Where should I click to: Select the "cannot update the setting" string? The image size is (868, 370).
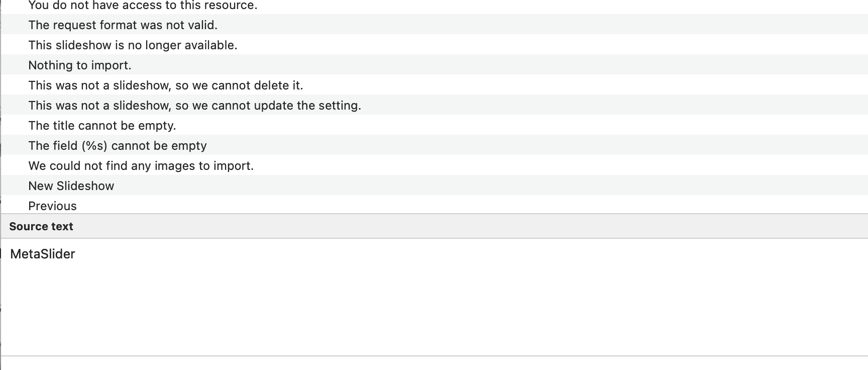(x=194, y=106)
